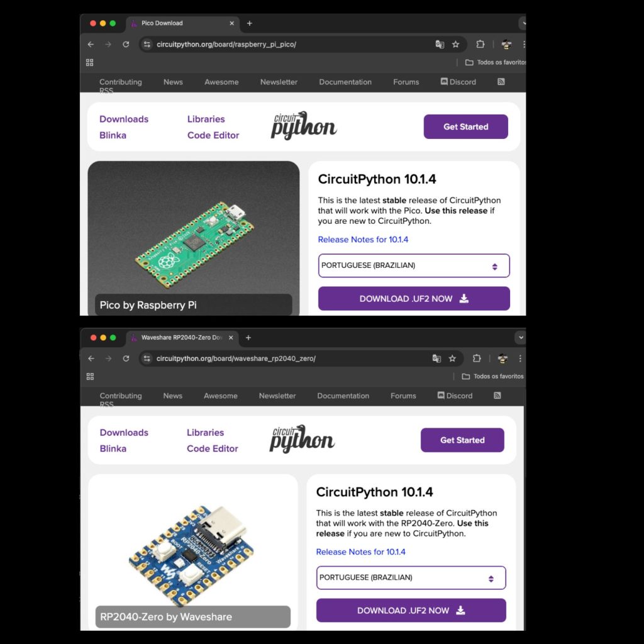Expand the Portuguese (Brazilian) language dropdown on the Pico page
This screenshot has width=644, height=644.
(414, 265)
